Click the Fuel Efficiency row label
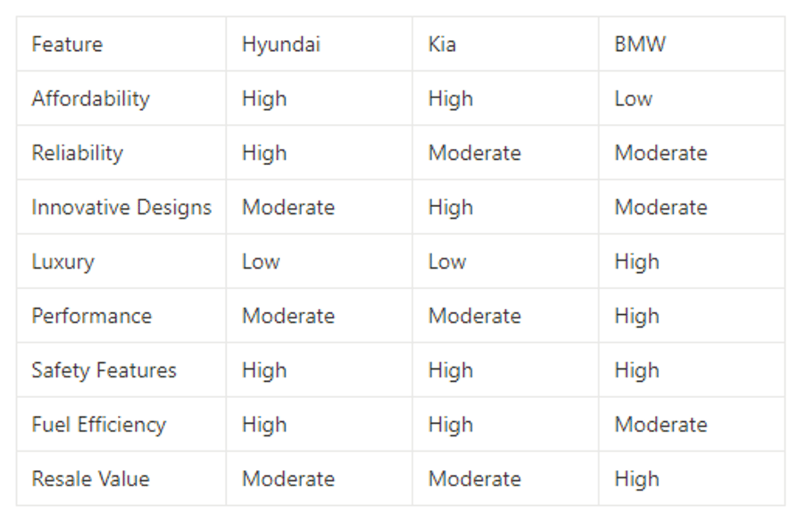 tap(121, 425)
